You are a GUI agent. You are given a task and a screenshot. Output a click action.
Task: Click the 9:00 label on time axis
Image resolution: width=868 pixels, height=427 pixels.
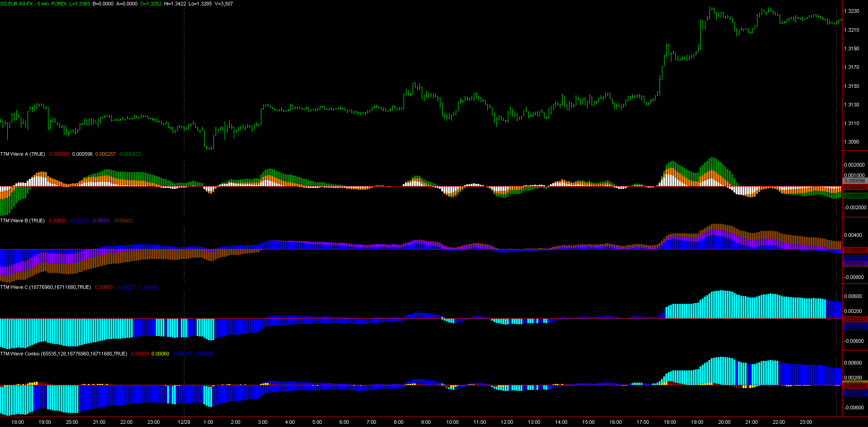(426, 422)
